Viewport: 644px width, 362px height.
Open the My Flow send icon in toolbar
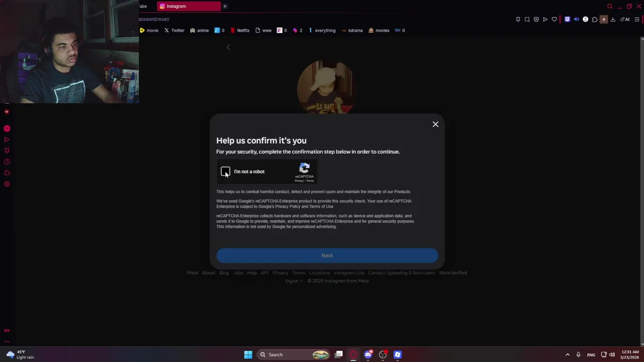point(545,19)
